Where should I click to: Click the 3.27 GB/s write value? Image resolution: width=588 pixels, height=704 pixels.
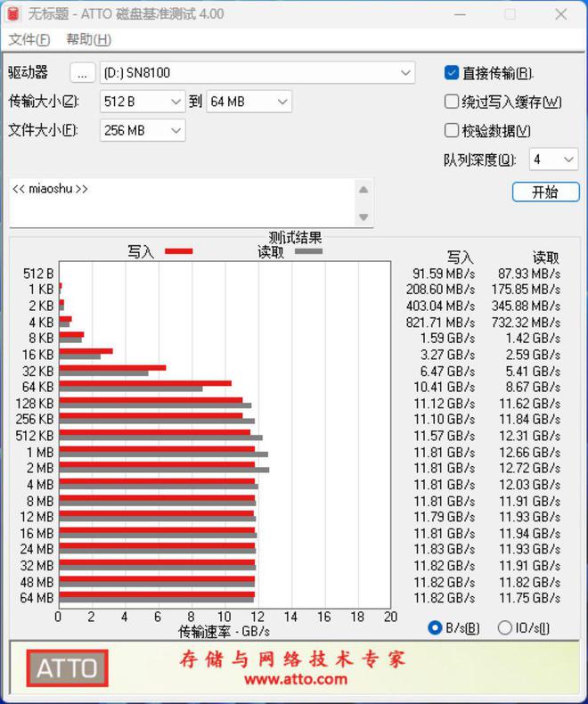pyautogui.click(x=447, y=355)
